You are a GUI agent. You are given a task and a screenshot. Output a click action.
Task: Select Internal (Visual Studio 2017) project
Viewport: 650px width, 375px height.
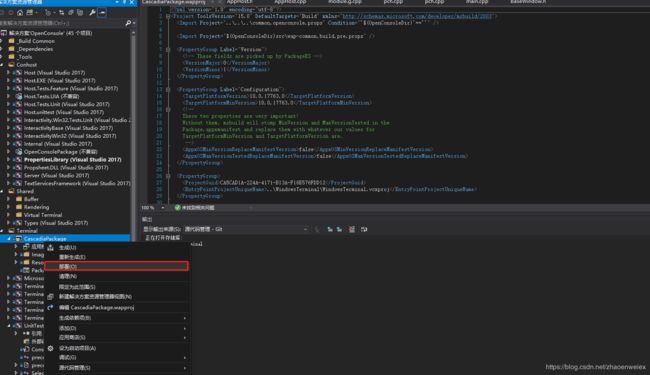click(x=58, y=144)
